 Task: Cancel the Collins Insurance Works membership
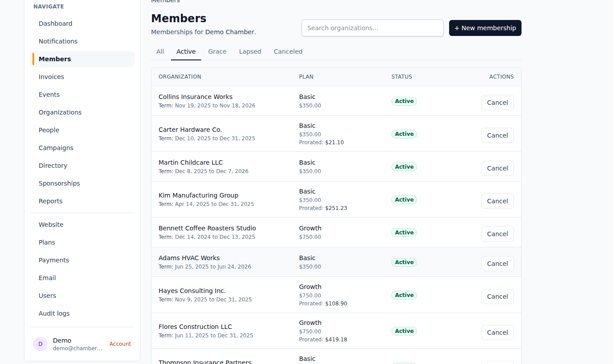click(x=498, y=102)
